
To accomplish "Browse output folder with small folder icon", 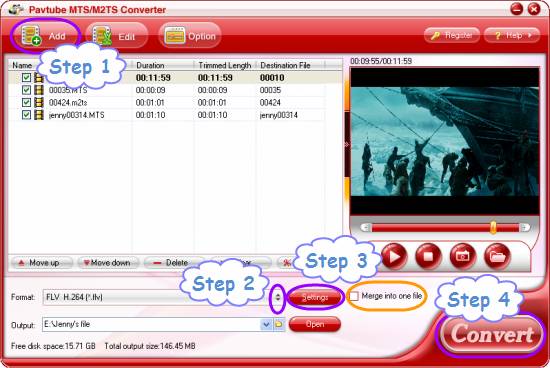I will point(279,324).
